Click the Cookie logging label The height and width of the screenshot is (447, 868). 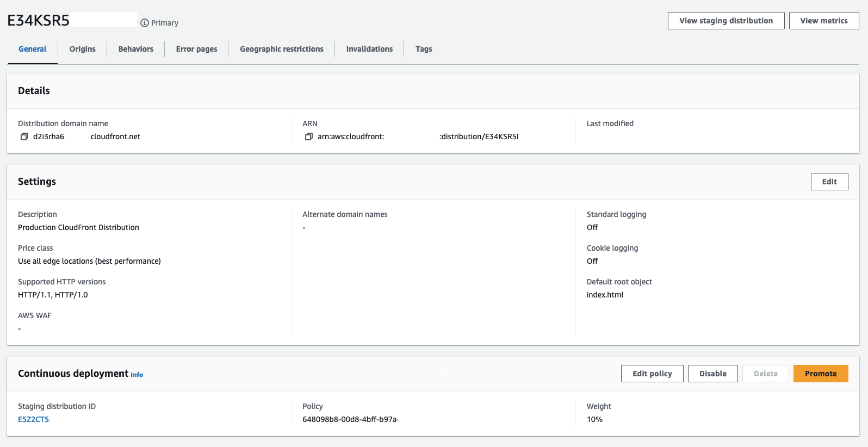[612, 248]
